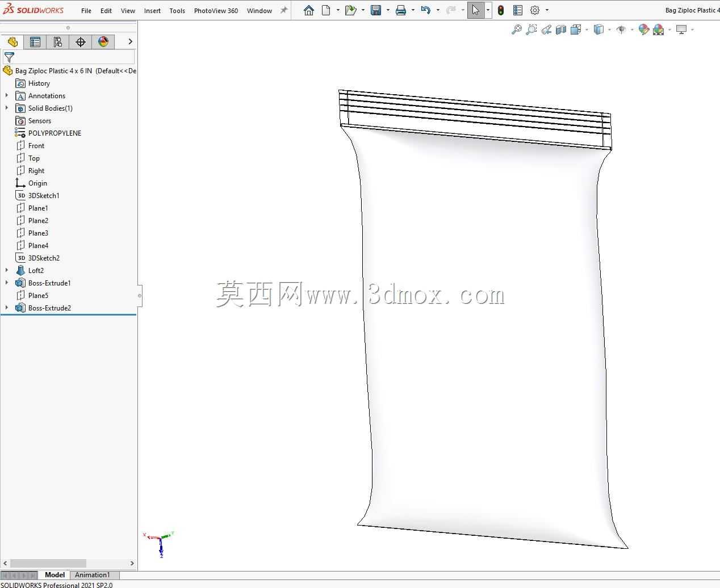Switch to DisplayManager tab

click(103, 42)
